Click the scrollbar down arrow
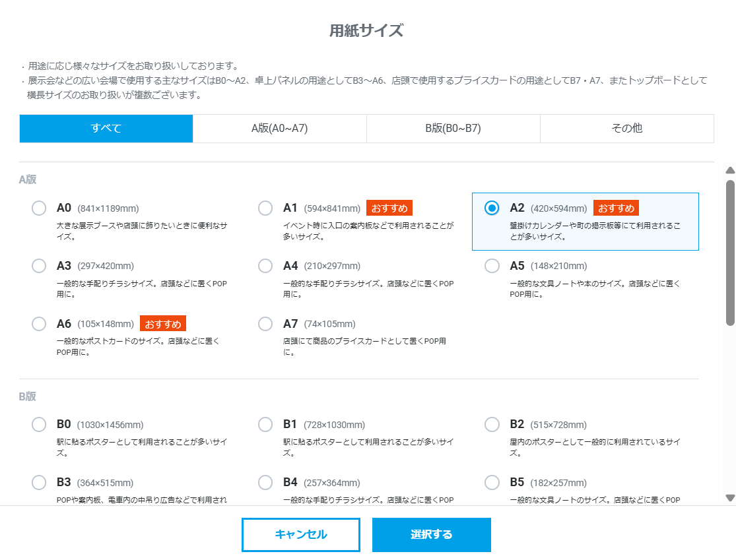This screenshot has width=736, height=560. coord(729,498)
